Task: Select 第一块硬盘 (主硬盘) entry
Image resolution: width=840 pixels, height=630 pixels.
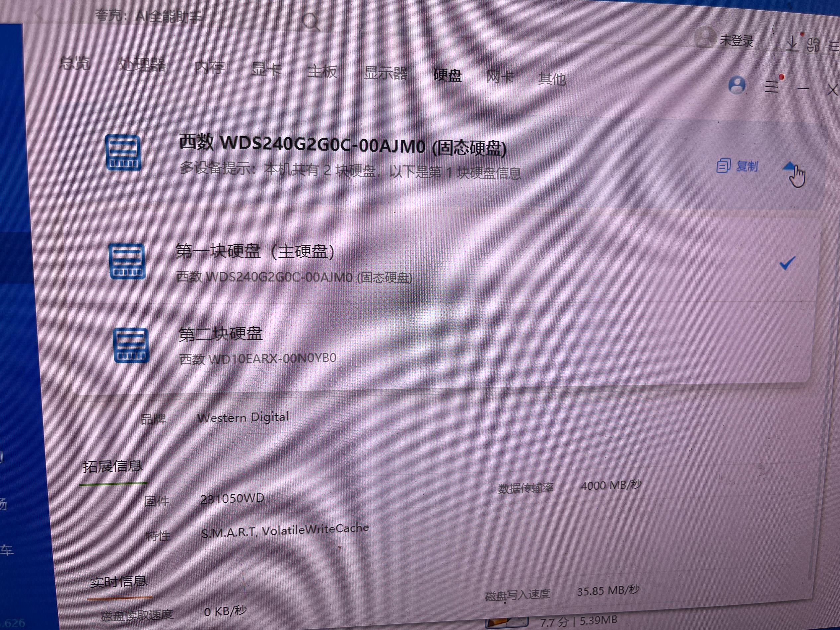Action: pyautogui.click(x=441, y=263)
